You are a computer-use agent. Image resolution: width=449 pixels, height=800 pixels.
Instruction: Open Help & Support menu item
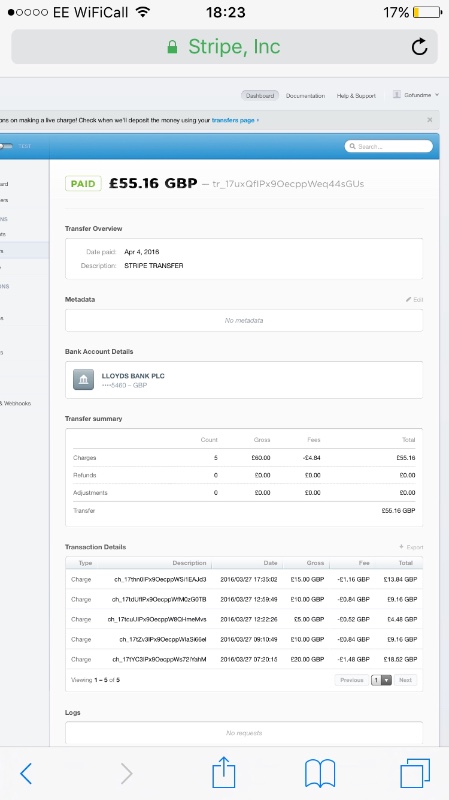tap(356, 95)
